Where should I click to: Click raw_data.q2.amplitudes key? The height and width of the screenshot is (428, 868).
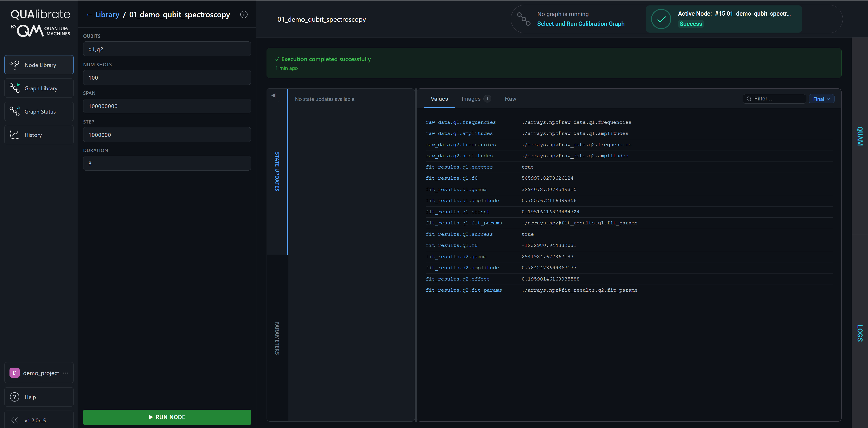(x=459, y=156)
